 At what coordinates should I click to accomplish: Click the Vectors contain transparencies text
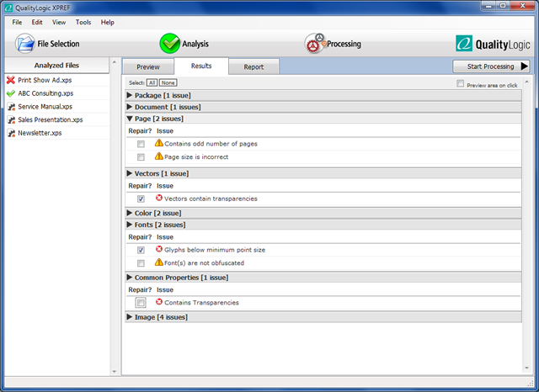(x=211, y=199)
